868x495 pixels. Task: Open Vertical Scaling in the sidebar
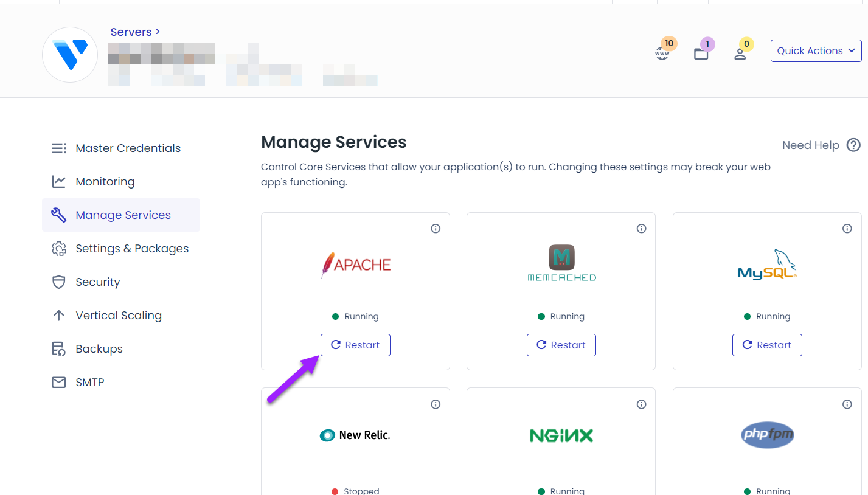click(x=121, y=316)
